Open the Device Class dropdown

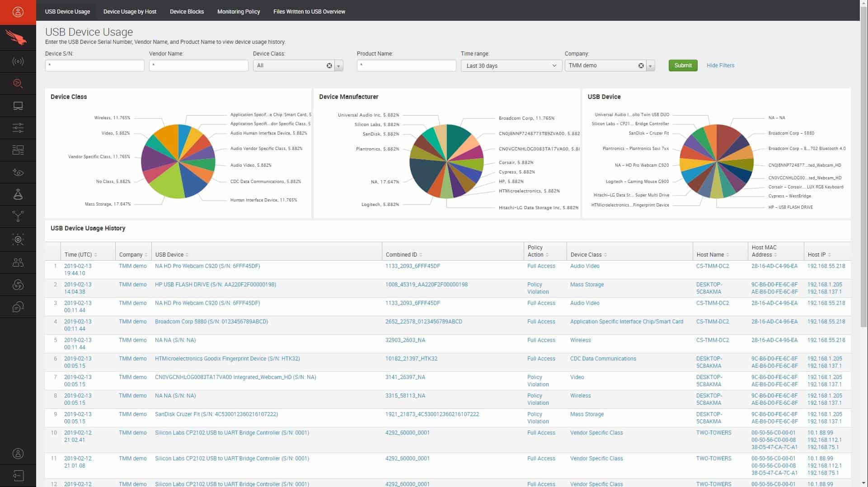coord(338,66)
